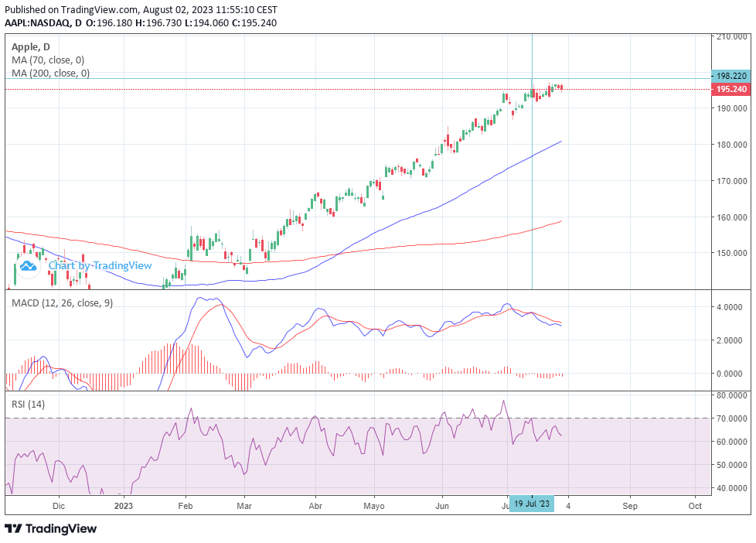Click the 160.000 price axis label
Viewport: 756px width, 543px height.
732,217
